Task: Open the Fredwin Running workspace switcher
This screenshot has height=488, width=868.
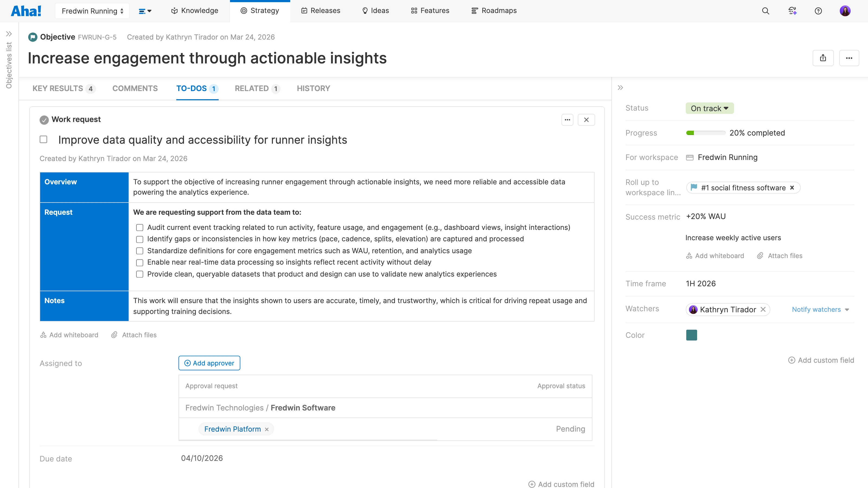Action: click(x=92, y=11)
